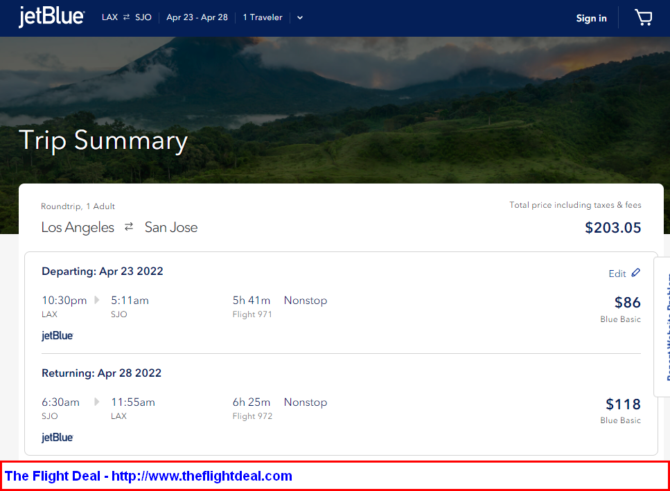Click the 6h 25m duration

pyautogui.click(x=251, y=402)
